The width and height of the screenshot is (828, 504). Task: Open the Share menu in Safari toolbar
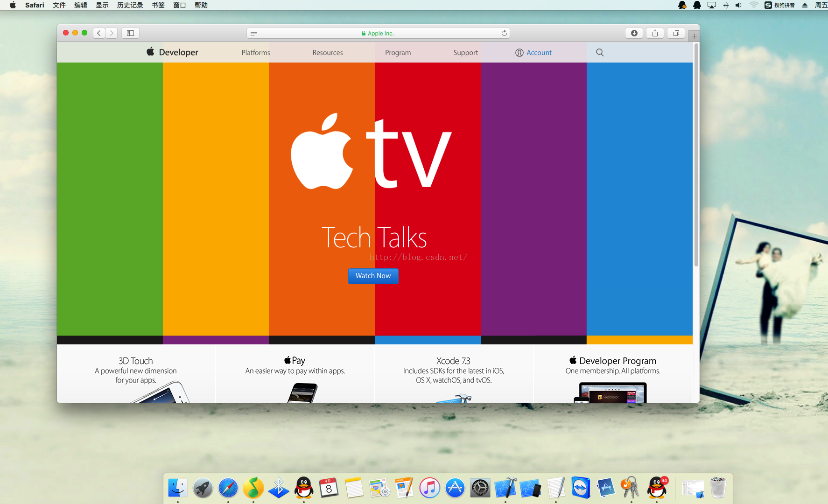click(x=655, y=33)
